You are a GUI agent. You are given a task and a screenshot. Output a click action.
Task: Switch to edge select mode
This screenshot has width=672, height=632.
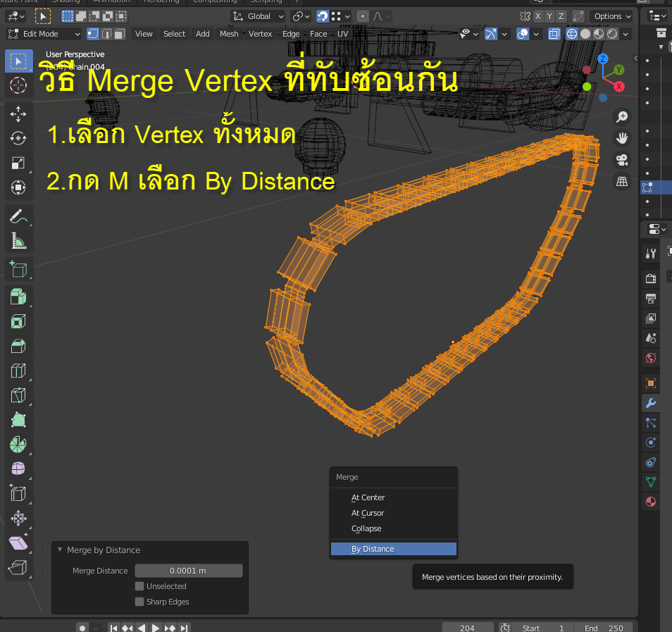coord(106,34)
